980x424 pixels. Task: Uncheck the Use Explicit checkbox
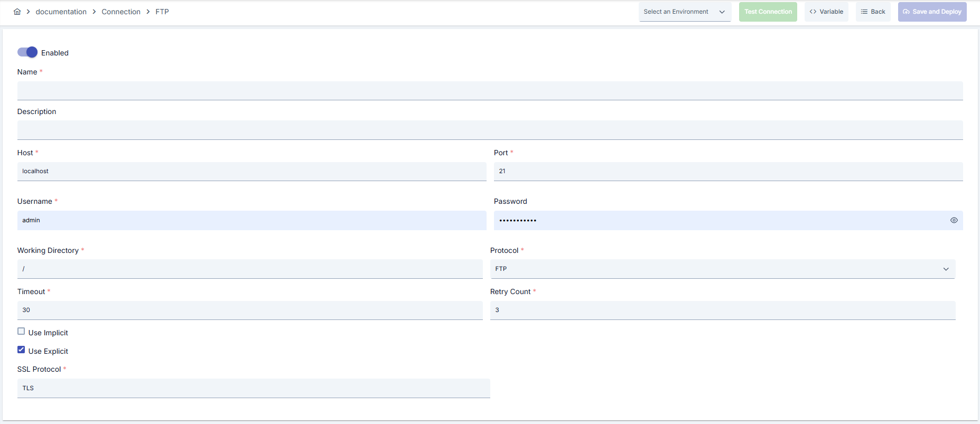tap(21, 350)
